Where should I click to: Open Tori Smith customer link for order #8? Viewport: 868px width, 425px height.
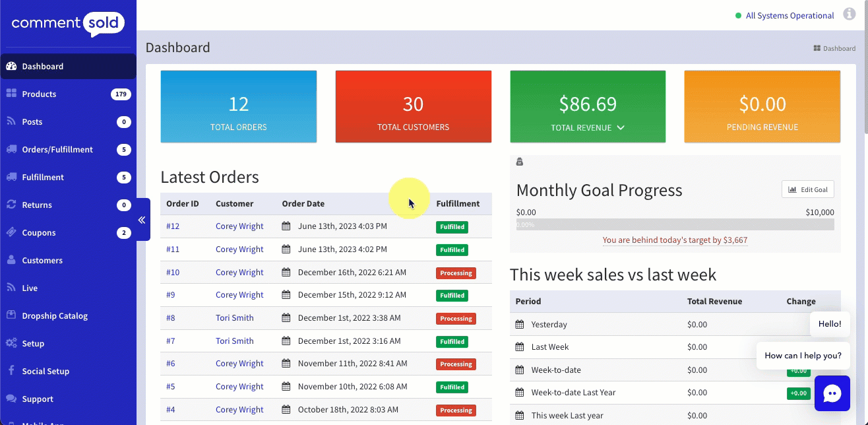[x=234, y=318]
